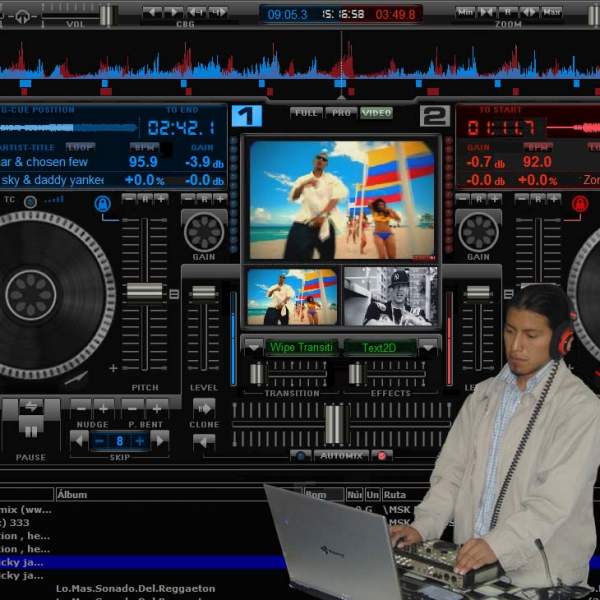This screenshot has height=600, width=600.
Task: Click the Wipe Transition name display
Action: (302, 347)
